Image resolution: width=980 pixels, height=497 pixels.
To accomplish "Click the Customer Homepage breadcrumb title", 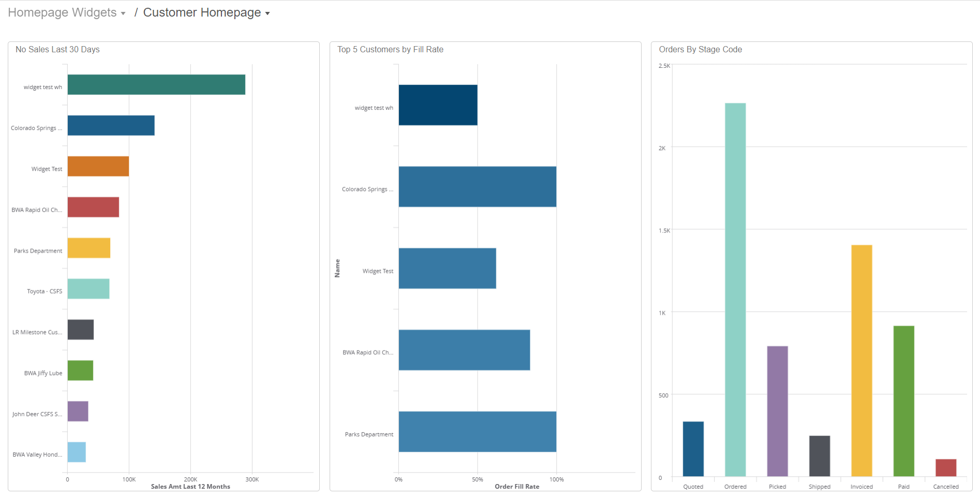I will pos(202,12).
